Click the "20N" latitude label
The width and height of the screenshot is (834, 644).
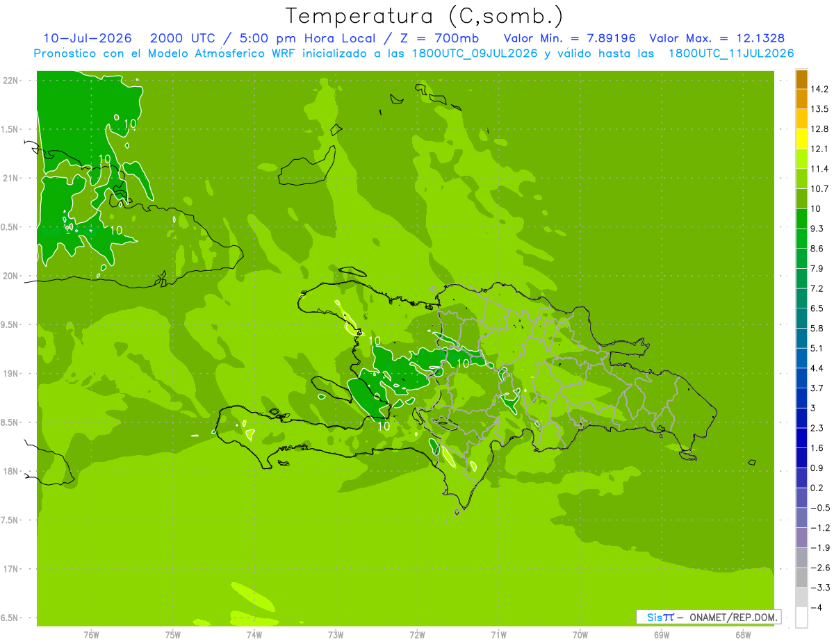click(x=10, y=276)
